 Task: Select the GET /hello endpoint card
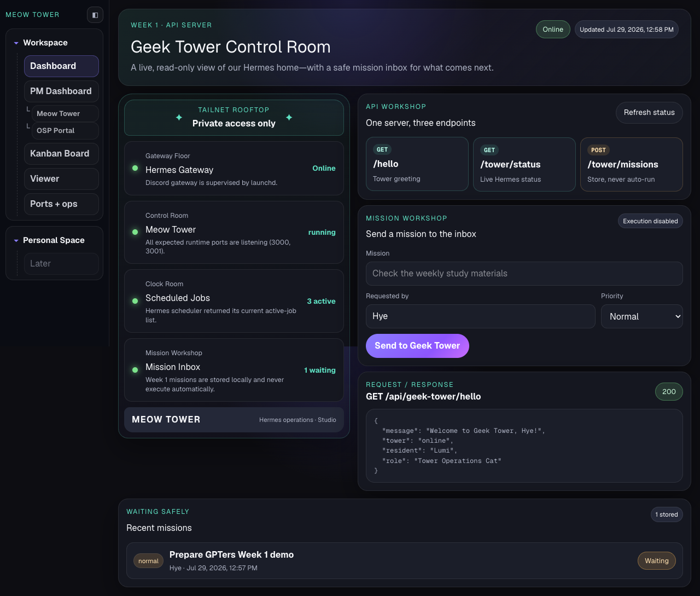point(417,164)
